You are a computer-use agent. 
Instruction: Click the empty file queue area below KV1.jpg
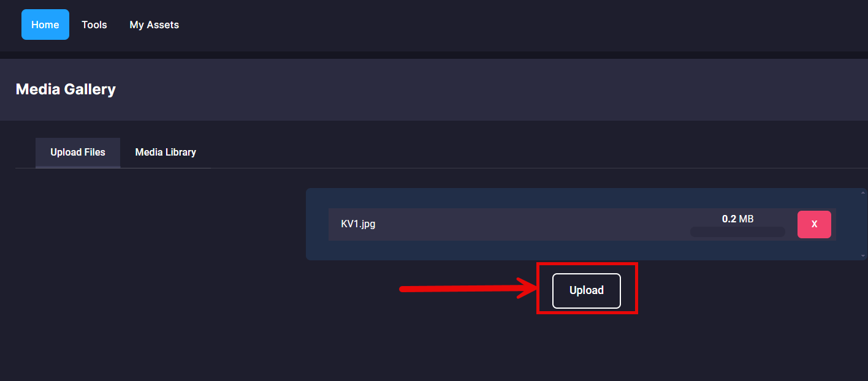pos(582,250)
